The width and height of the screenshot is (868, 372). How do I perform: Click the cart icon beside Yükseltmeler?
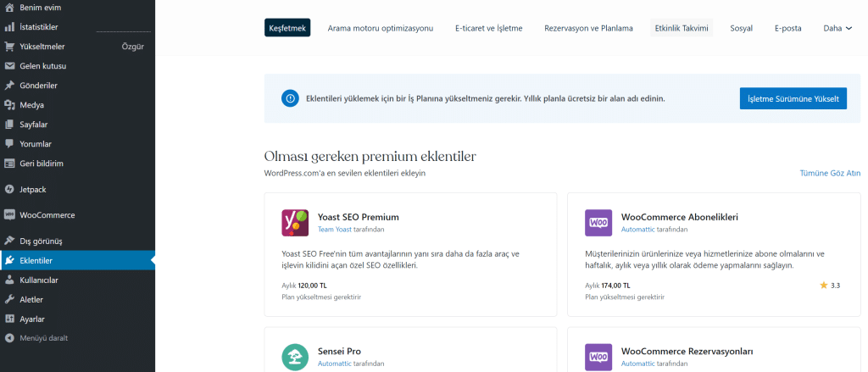pyautogui.click(x=9, y=47)
